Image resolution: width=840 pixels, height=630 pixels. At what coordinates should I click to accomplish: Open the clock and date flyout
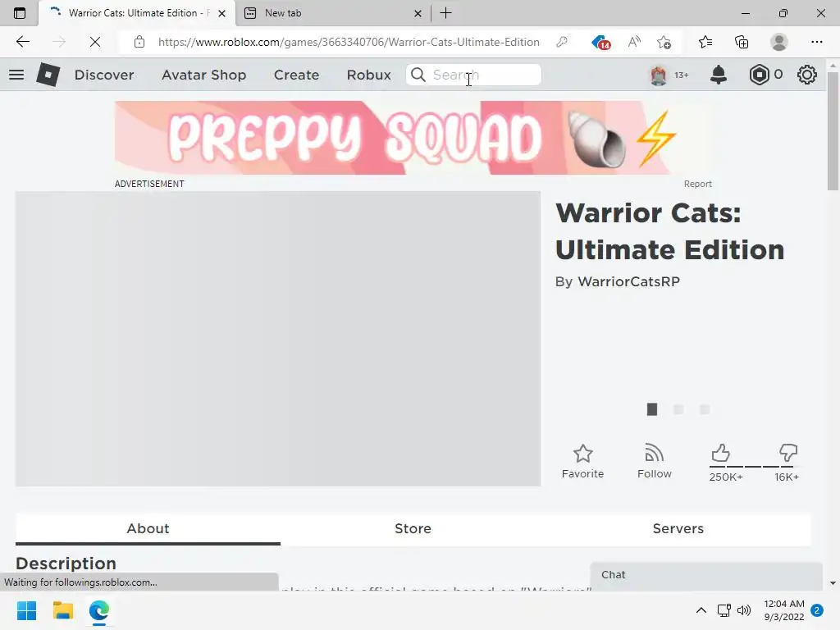pyautogui.click(x=783, y=610)
